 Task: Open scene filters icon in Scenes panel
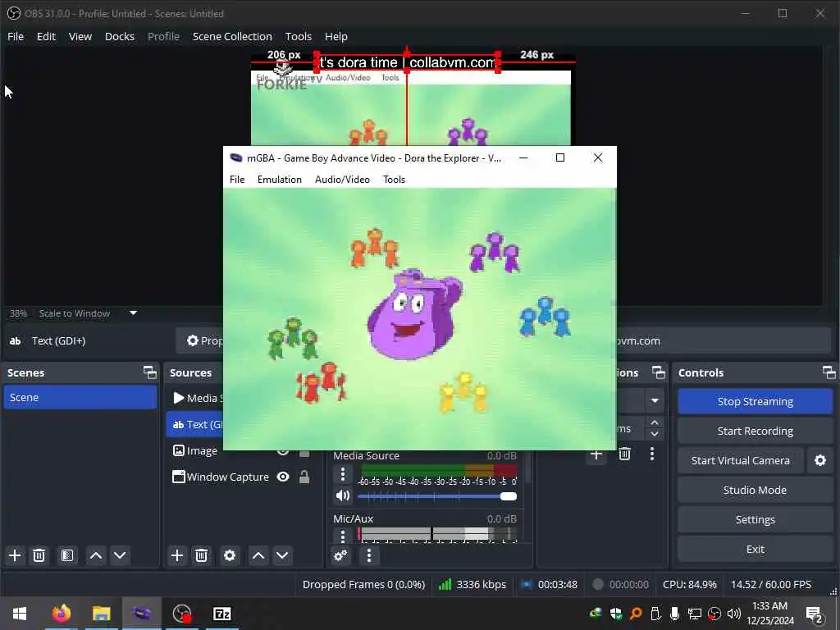67,555
